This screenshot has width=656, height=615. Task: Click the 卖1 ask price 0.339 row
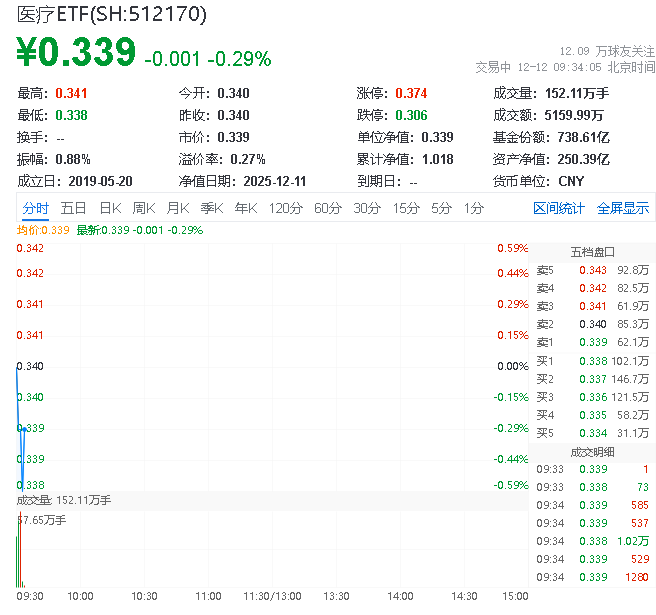(592, 342)
